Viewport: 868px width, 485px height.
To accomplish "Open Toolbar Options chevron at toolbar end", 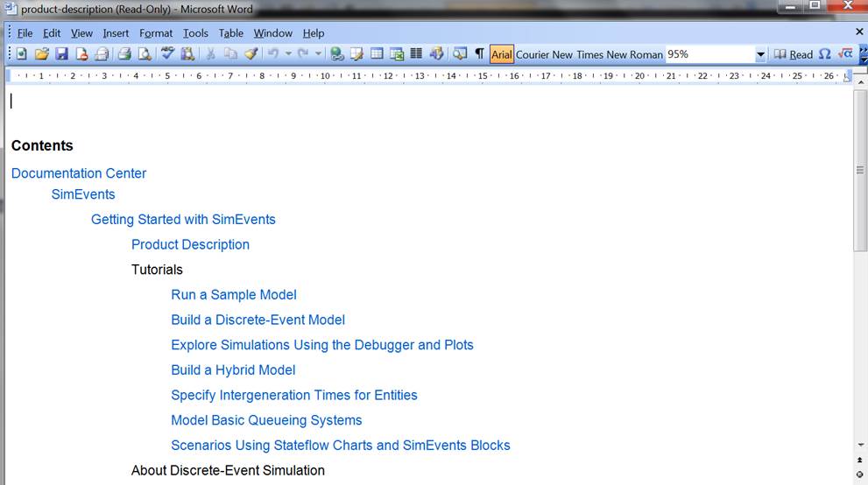I will [x=863, y=54].
